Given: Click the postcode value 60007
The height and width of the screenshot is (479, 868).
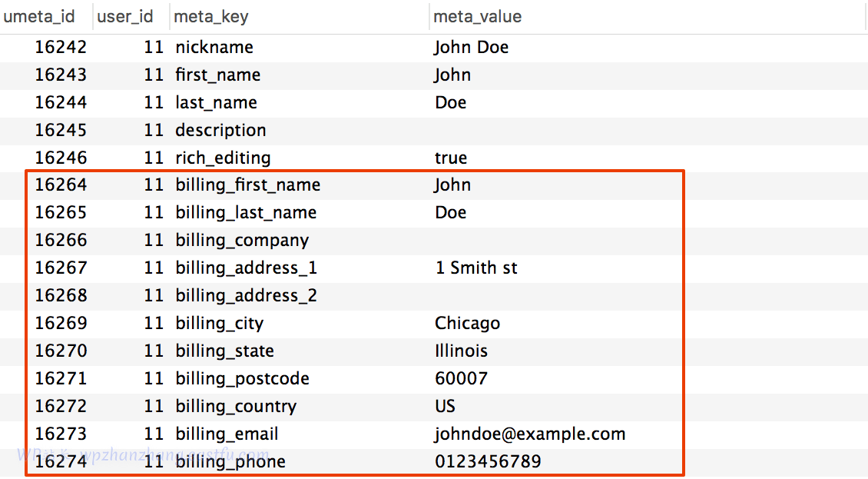Looking at the screenshot, I should point(461,379).
